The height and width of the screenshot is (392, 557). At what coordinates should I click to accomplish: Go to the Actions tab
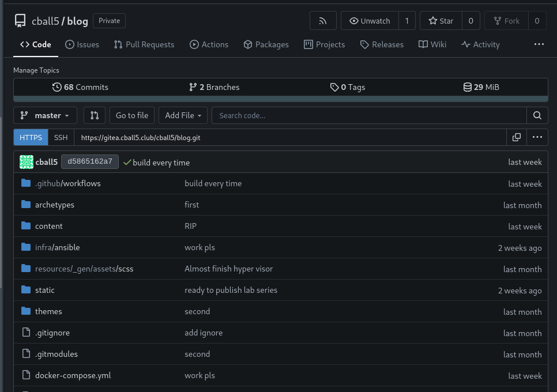click(x=209, y=44)
